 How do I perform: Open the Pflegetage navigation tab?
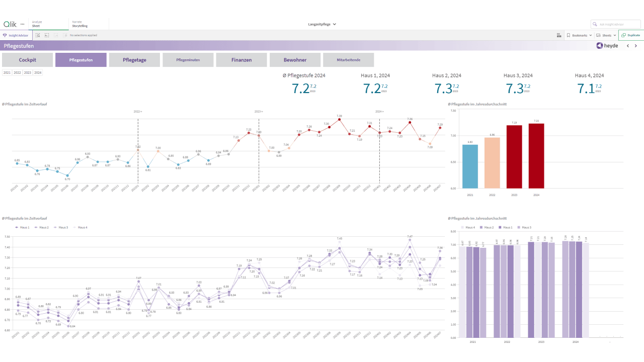134,60
